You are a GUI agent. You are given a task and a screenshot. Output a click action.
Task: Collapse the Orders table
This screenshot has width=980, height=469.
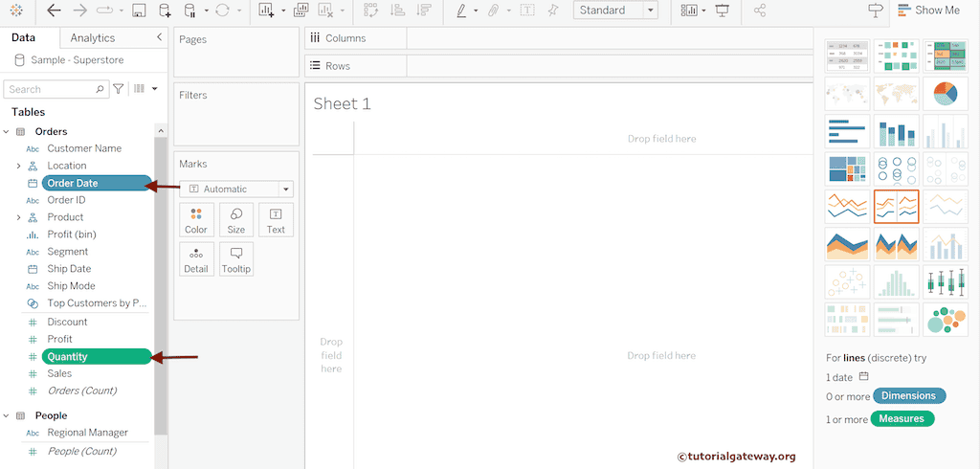click(x=6, y=131)
